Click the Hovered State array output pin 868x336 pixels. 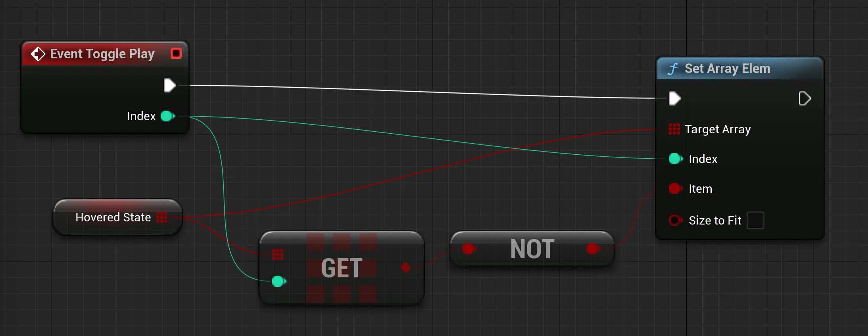click(x=162, y=217)
